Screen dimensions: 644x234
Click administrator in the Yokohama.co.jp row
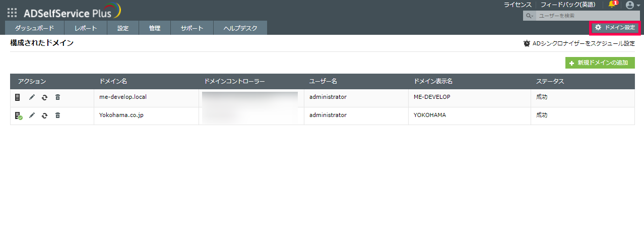(x=328, y=115)
